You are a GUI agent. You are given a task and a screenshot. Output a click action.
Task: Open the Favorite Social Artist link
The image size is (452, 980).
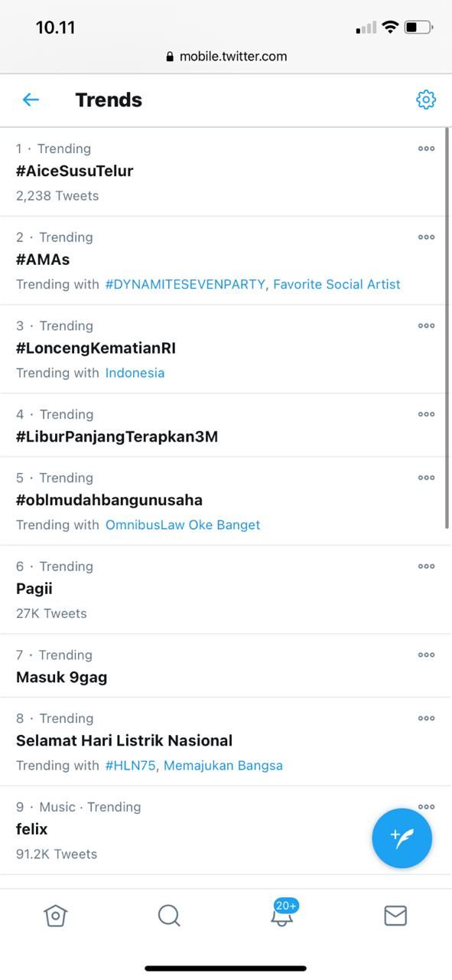pos(337,284)
